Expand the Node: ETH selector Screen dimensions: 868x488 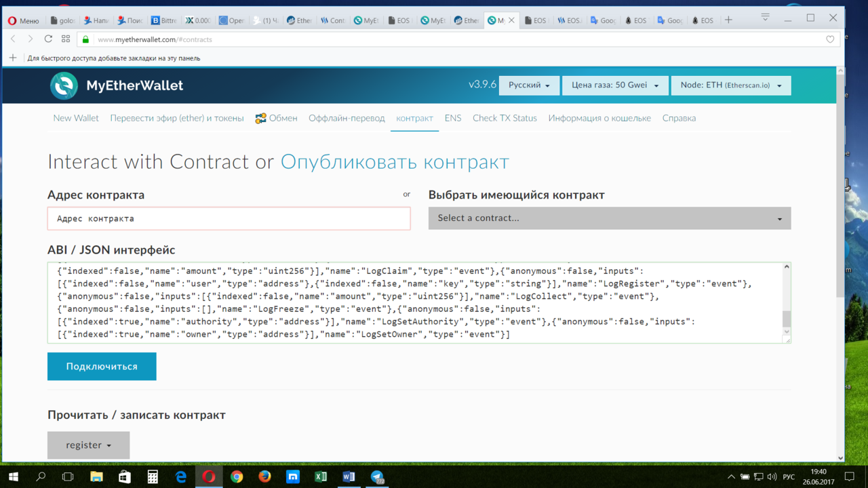point(730,85)
